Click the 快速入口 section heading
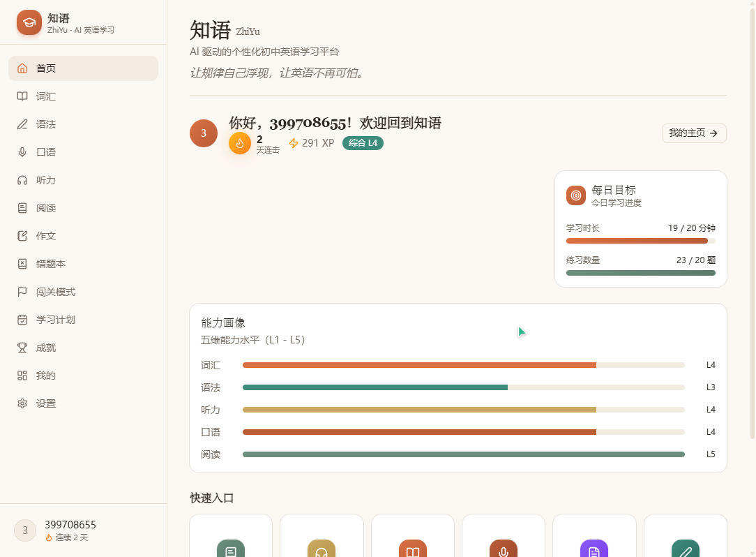The width and height of the screenshot is (756, 557). [211, 498]
